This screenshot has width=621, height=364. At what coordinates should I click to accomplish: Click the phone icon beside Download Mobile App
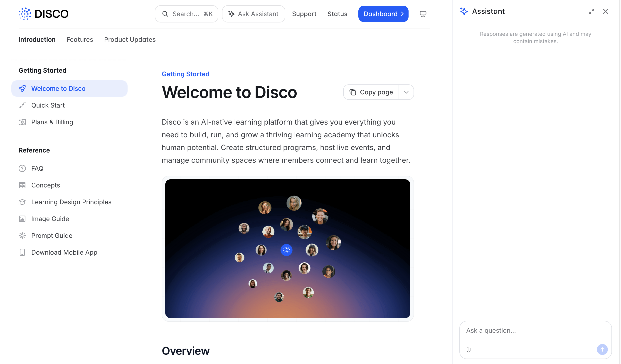pos(22,252)
